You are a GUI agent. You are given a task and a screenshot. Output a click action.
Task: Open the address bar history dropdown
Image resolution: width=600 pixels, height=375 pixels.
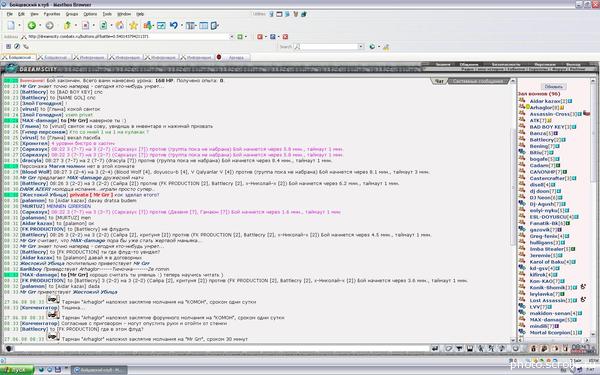[x=231, y=37]
